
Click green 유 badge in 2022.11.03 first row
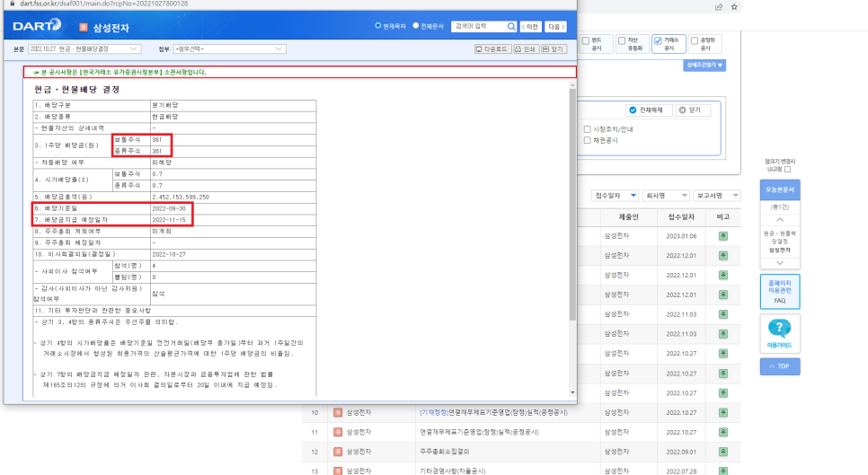[723, 314]
